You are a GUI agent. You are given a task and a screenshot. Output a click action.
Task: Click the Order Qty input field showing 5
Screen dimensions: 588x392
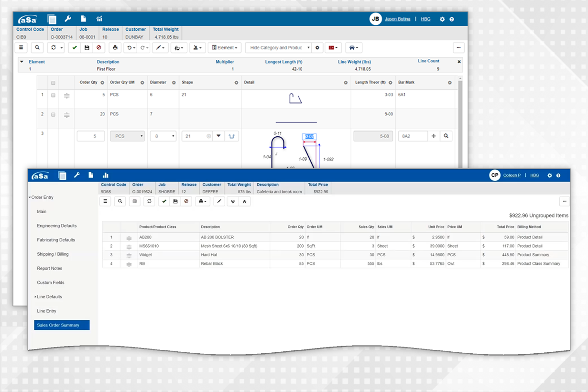(x=90, y=136)
